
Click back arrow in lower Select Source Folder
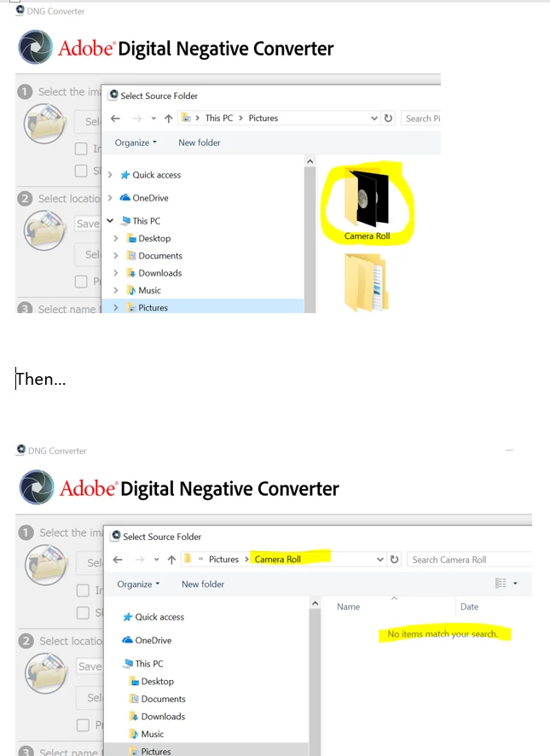(118, 559)
